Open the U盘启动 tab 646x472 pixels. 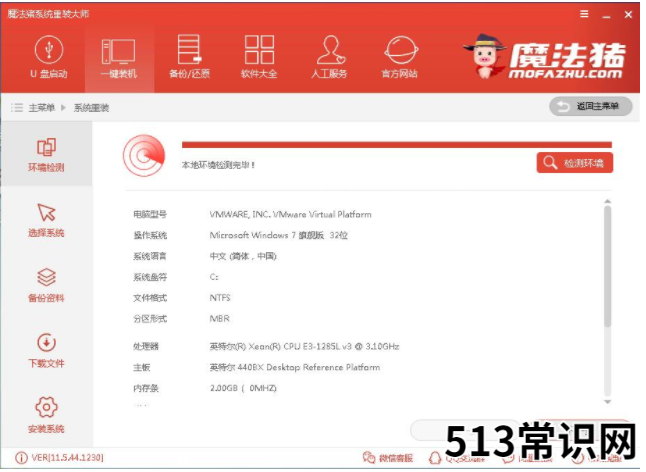49,57
